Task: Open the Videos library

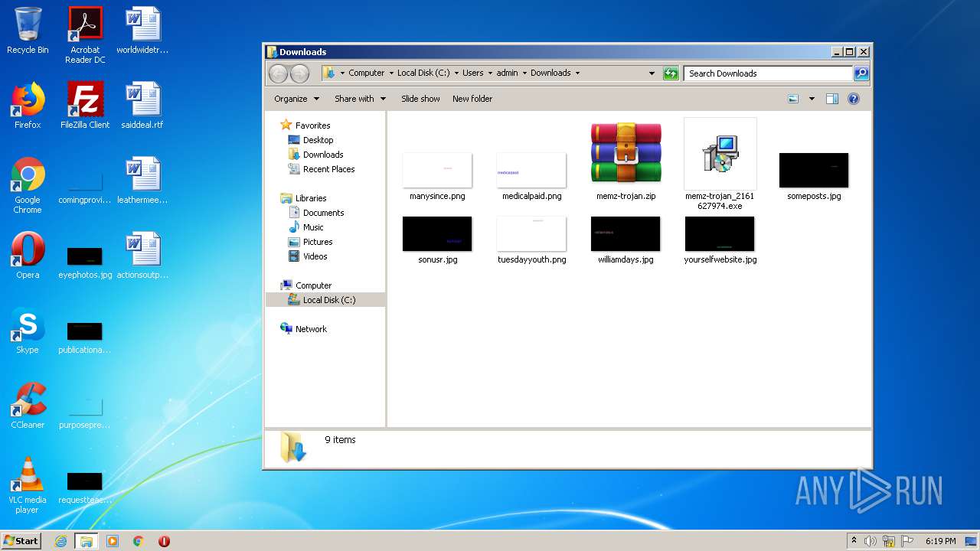Action: [308, 256]
